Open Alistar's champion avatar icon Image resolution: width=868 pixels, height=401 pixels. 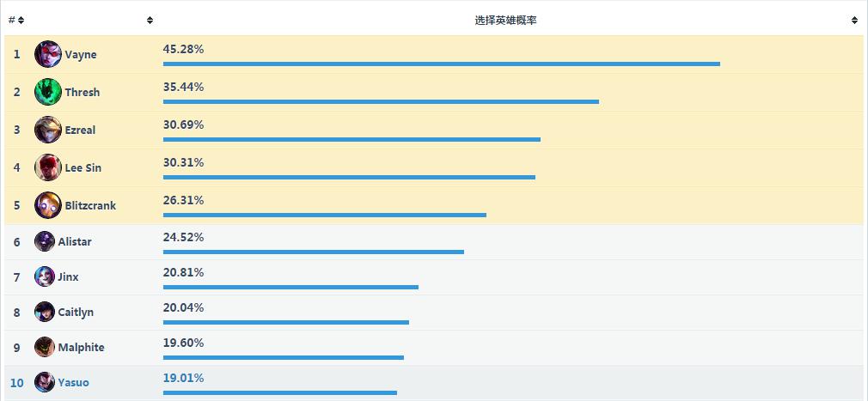(x=45, y=241)
